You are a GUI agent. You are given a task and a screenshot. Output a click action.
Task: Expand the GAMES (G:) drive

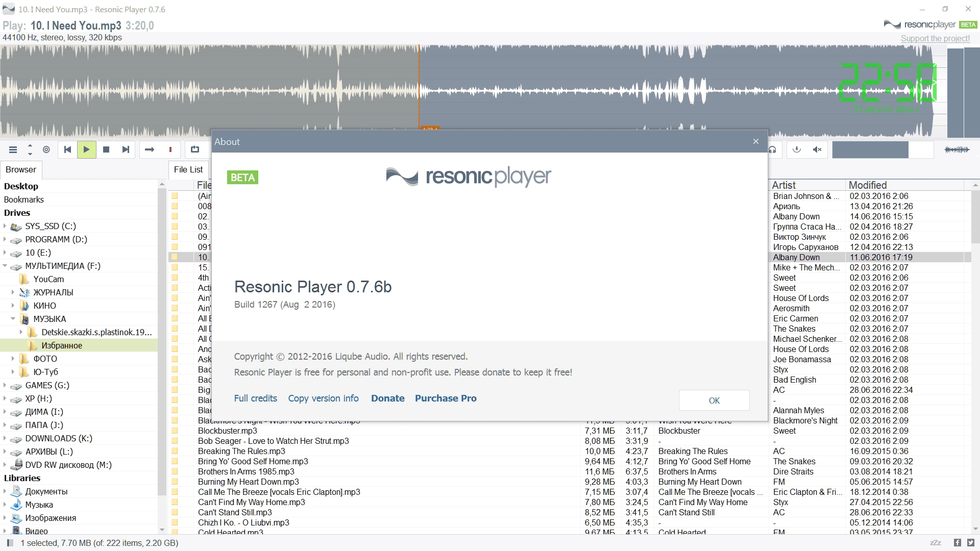click(x=5, y=385)
